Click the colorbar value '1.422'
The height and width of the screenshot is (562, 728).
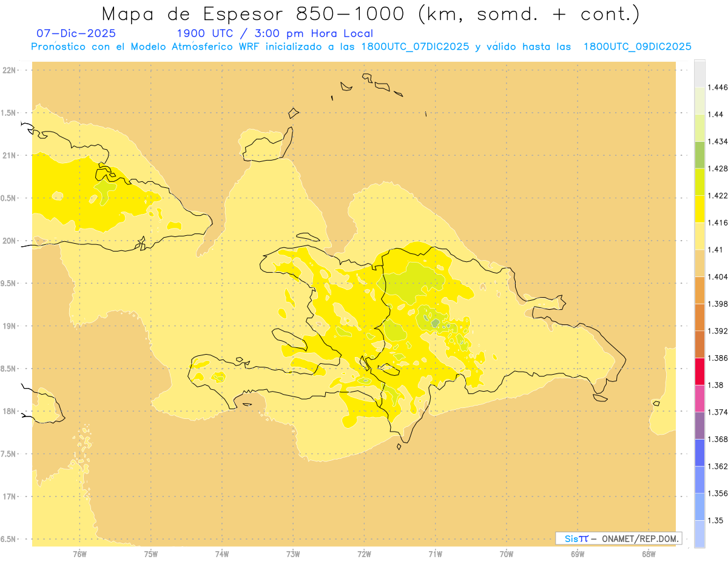point(717,196)
